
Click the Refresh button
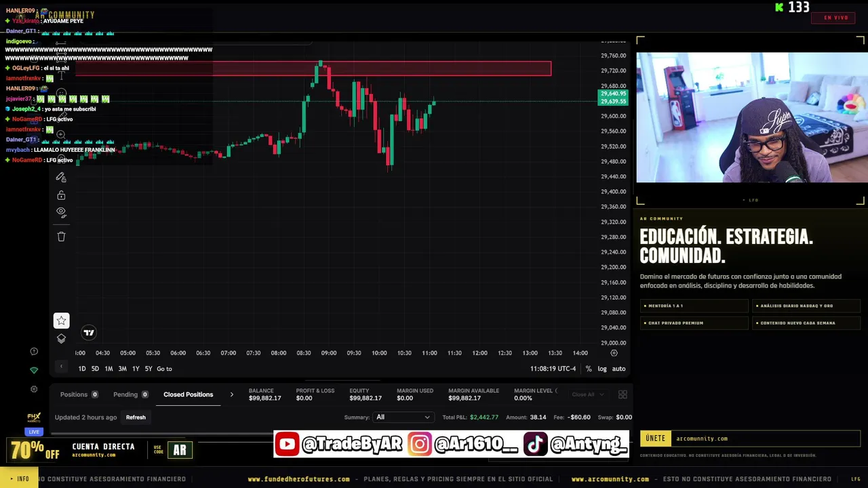[136, 418]
